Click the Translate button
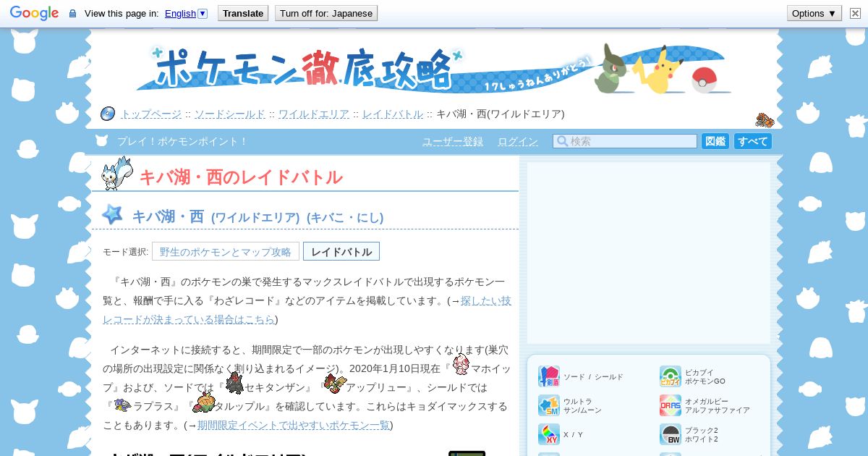Image resolution: width=868 pixels, height=456 pixels. (243, 13)
